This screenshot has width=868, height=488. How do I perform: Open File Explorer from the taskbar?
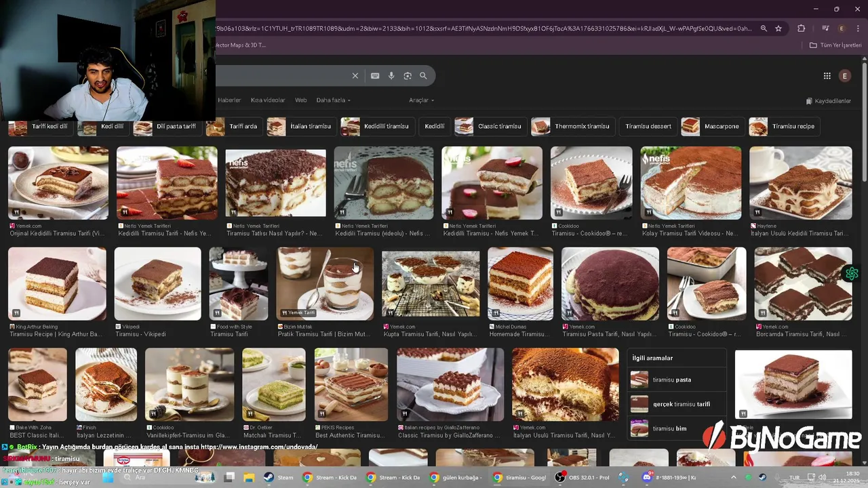pyautogui.click(x=248, y=477)
